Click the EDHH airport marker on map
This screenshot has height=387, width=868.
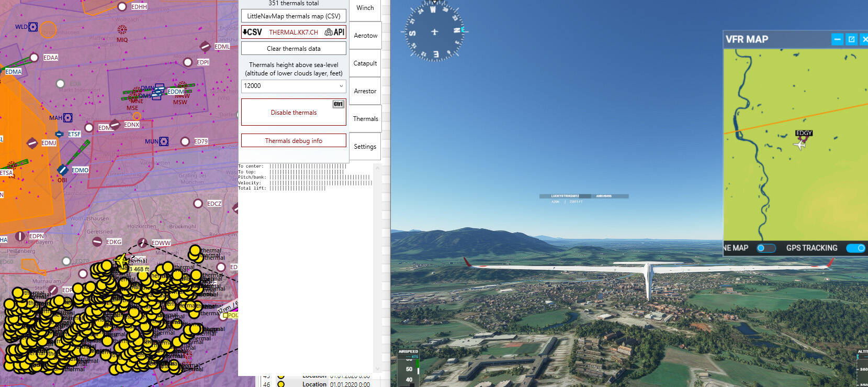point(122,6)
